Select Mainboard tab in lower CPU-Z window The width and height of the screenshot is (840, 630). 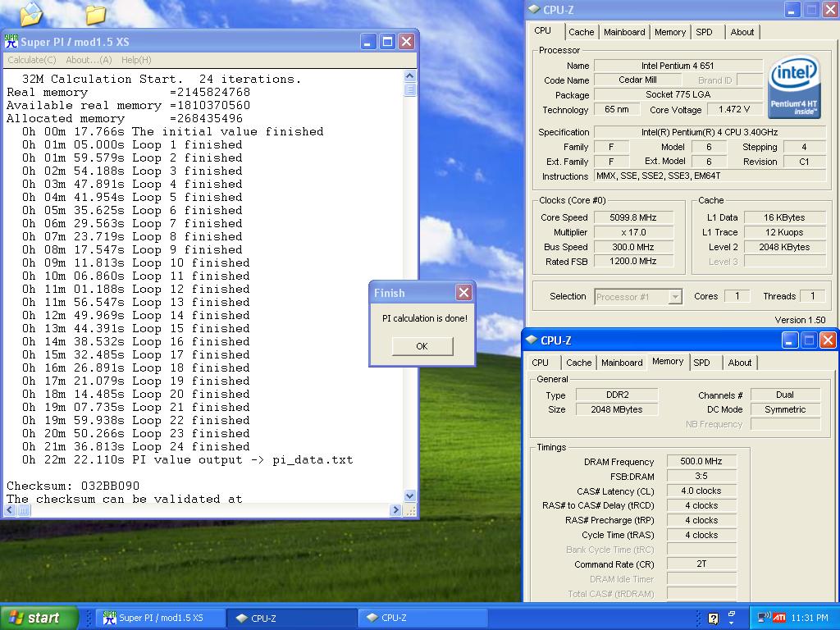click(622, 363)
